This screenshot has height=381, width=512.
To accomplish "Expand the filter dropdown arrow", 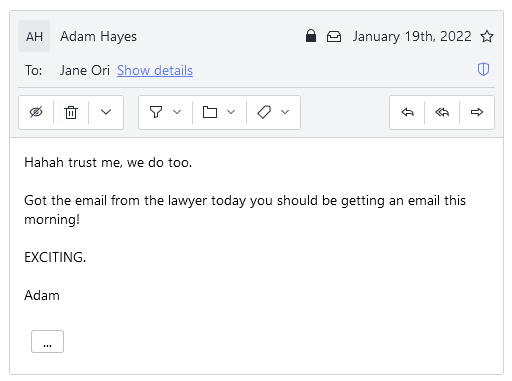I will pyautogui.click(x=177, y=112).
